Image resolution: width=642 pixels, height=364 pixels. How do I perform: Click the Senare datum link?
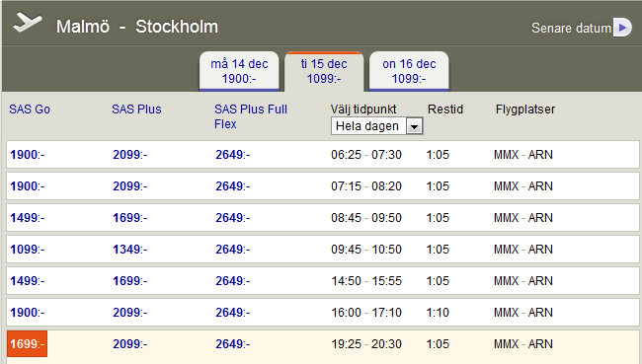571,28
